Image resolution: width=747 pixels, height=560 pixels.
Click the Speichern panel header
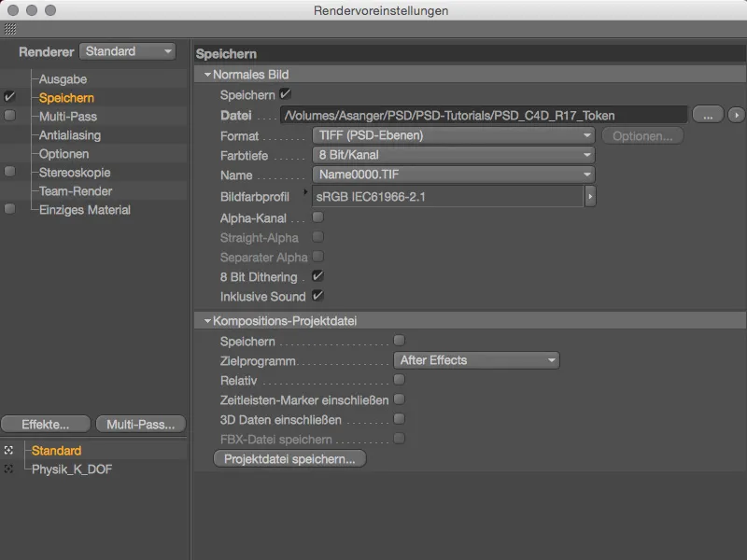pos(471,54)
